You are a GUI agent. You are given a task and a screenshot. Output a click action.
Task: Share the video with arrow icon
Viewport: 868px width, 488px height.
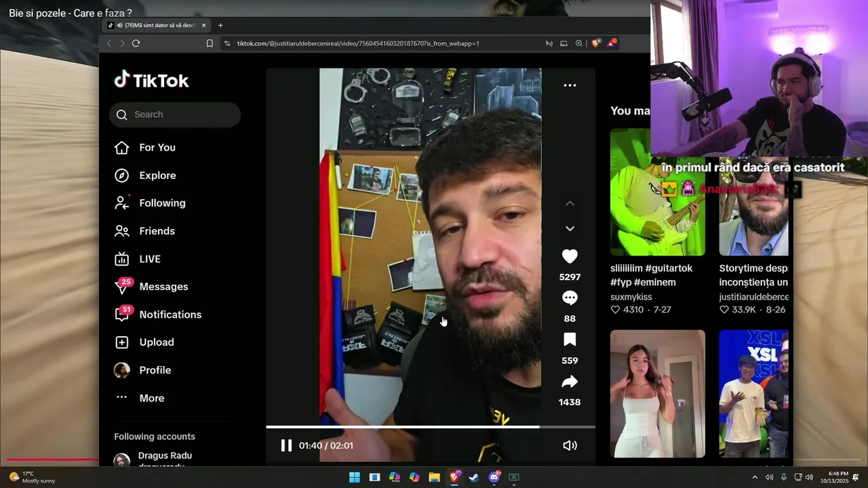point(570,382)
